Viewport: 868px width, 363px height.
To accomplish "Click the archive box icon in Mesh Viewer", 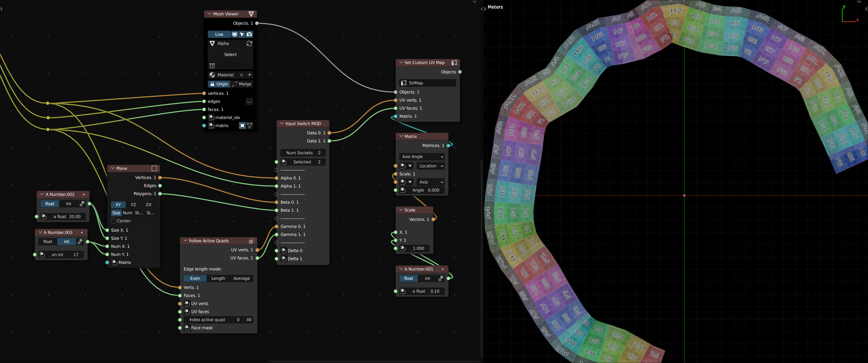I will (x=212, y=65).
